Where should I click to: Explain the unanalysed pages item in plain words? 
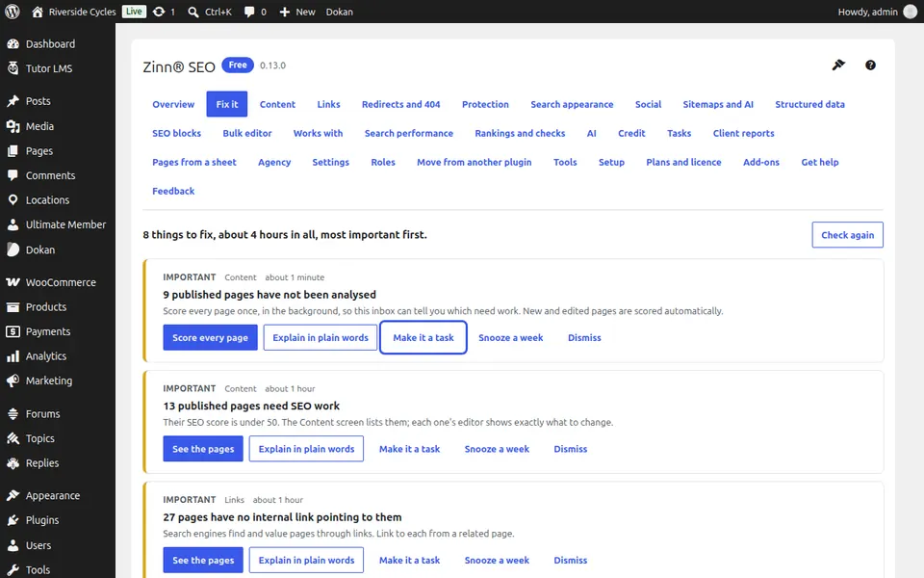point(320,337)
